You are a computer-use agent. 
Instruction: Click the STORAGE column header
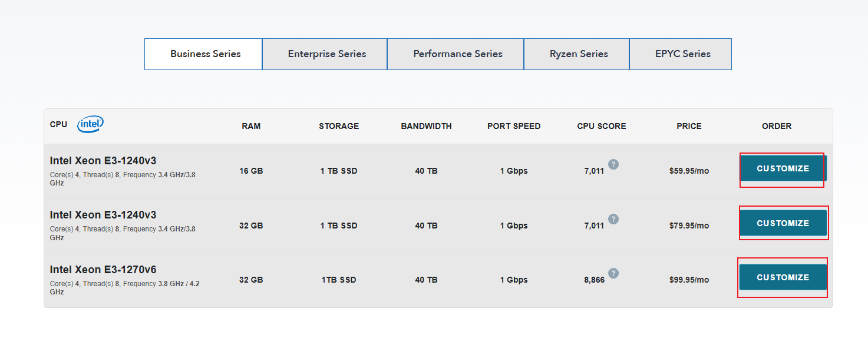click(x=339, y=126)
